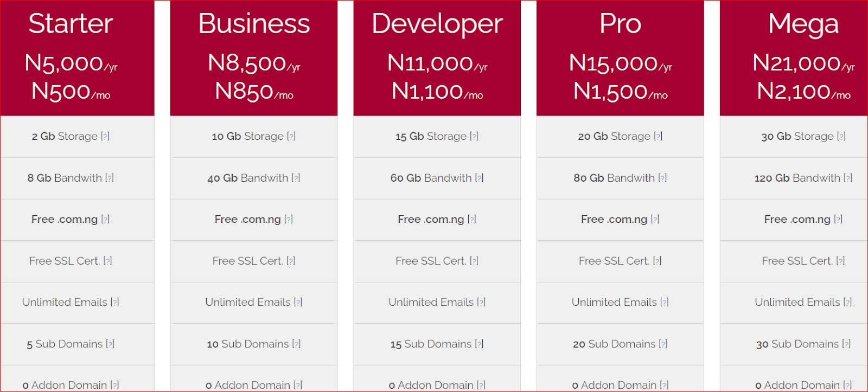868x392 pixels.
Task: Choose the Developer plan price N11,000/yr
Action: click(x=437, y=63)
